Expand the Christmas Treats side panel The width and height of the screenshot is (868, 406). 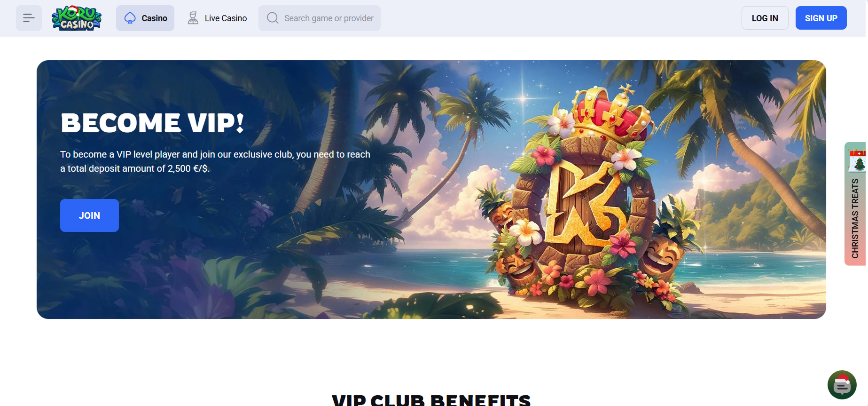(855, 204)
